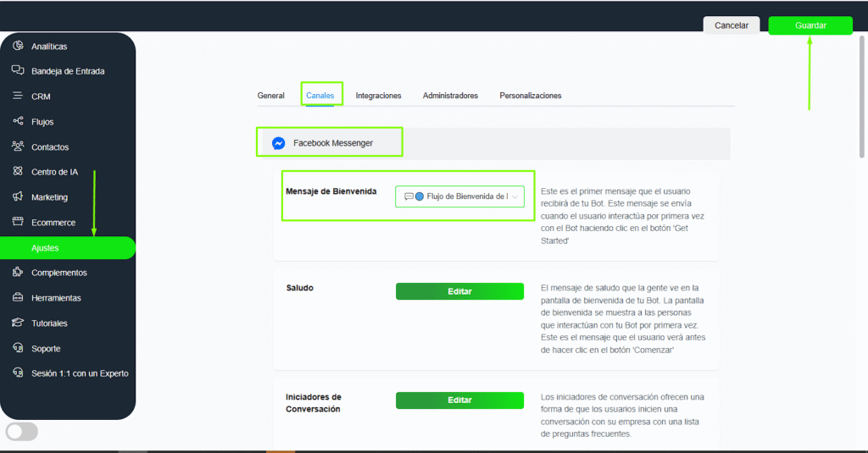The height and width of the screenshot is (453, 868).
Task: Click the Tutoriales graduation cap icon
Action: (18, 322)
